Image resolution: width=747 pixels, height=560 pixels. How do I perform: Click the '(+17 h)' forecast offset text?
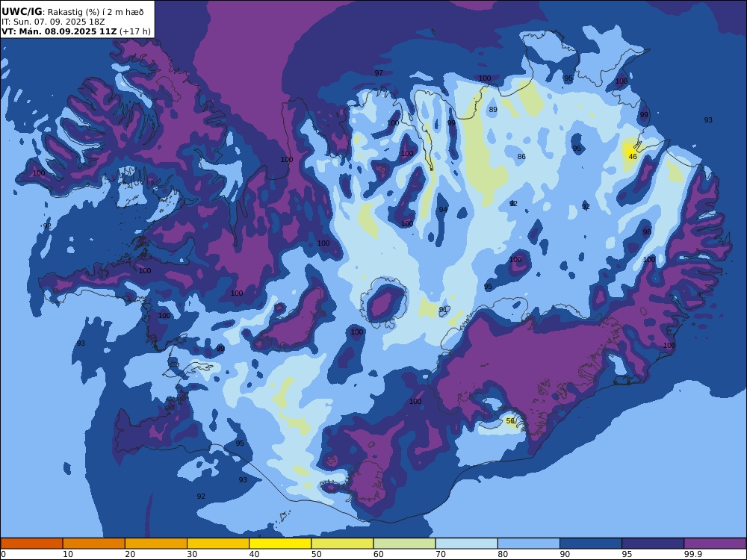click(x=134, y=31)
